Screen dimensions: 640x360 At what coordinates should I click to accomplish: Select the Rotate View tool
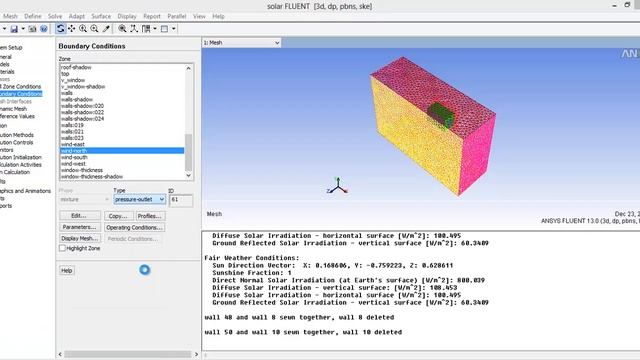click(x=60, y=29)
